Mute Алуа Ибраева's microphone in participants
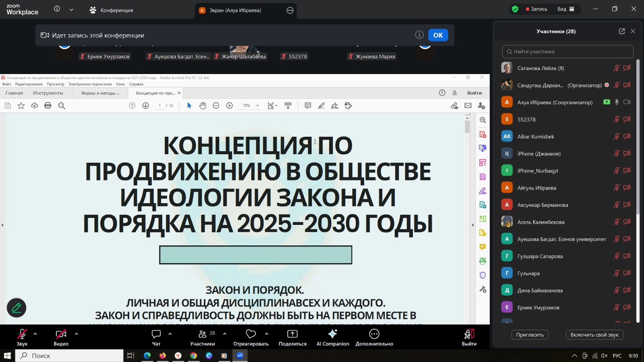The image size is (644, 362). tap(617, 102)
